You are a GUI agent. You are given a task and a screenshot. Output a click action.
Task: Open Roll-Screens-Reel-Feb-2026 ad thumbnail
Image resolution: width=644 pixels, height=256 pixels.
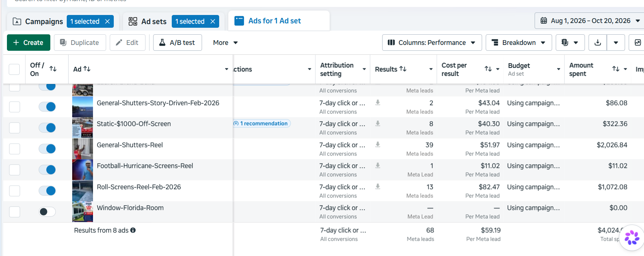point(82,191)
